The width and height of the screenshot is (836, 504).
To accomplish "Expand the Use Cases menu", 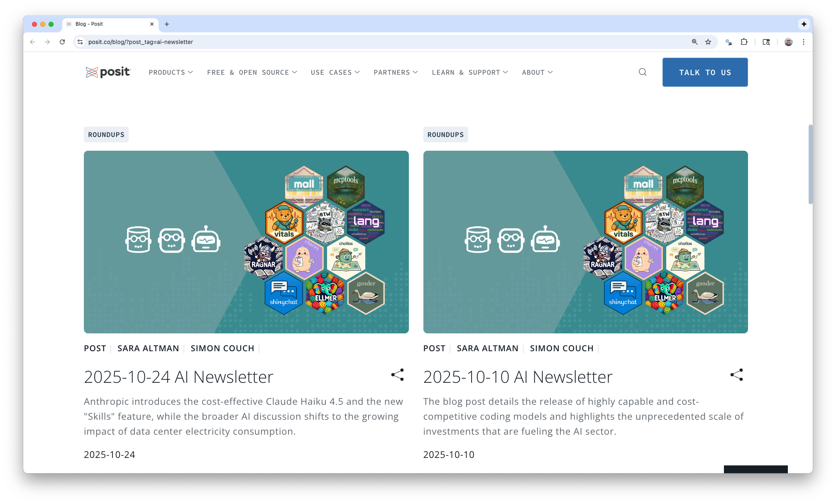I will pyautogui.click(x=335, y=72).
